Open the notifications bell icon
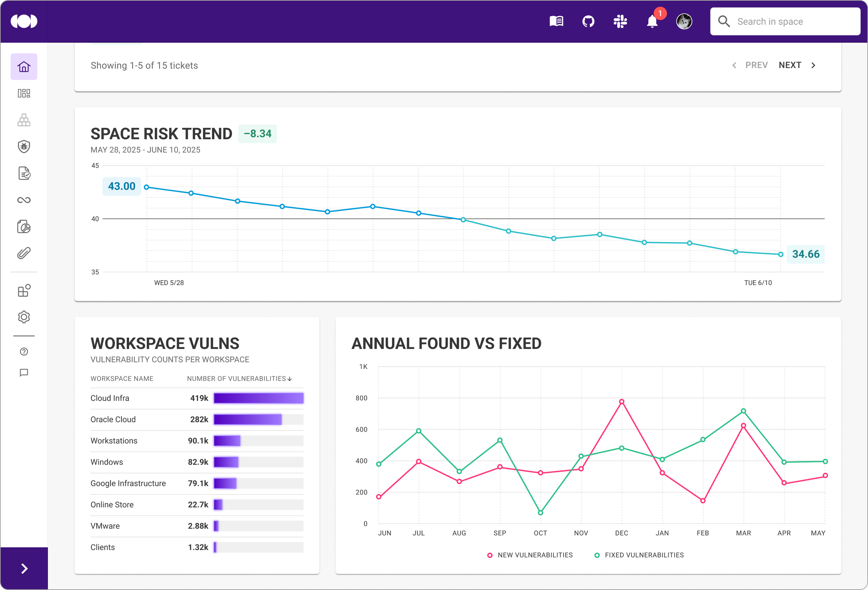The image size is (868, 590). (x=652, y=21)
